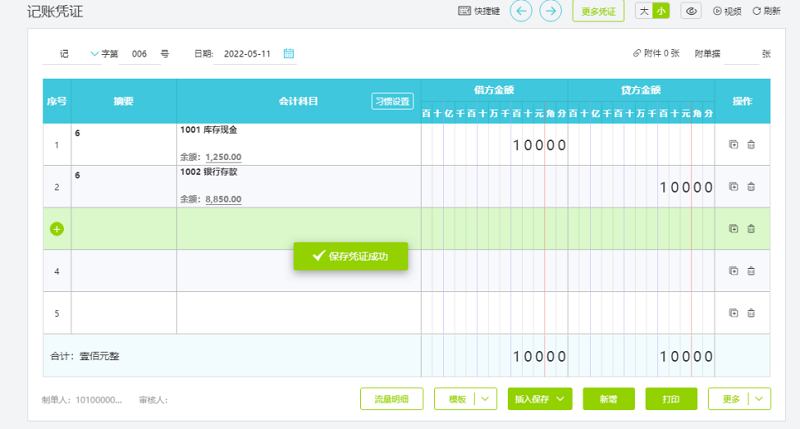Image resolution: width=800 pixels, height=429 pixels.
Task: Open the 视频 tutorial link
Action: (727, 11)
